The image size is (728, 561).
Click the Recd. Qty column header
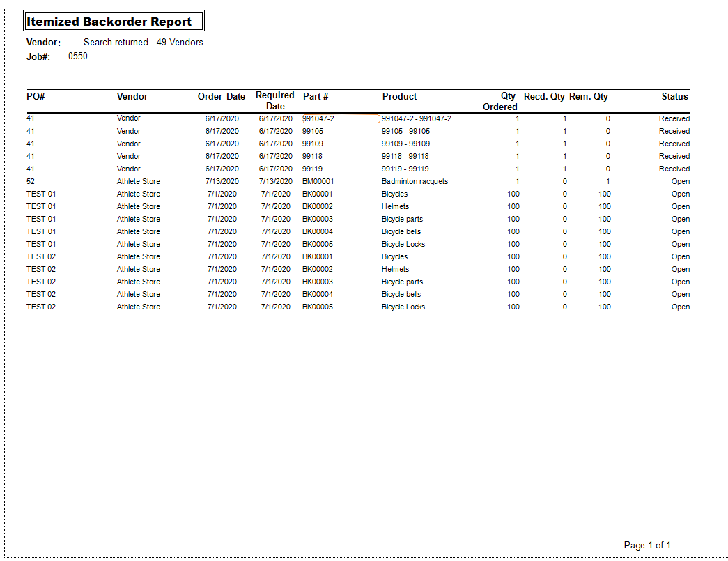543,97
